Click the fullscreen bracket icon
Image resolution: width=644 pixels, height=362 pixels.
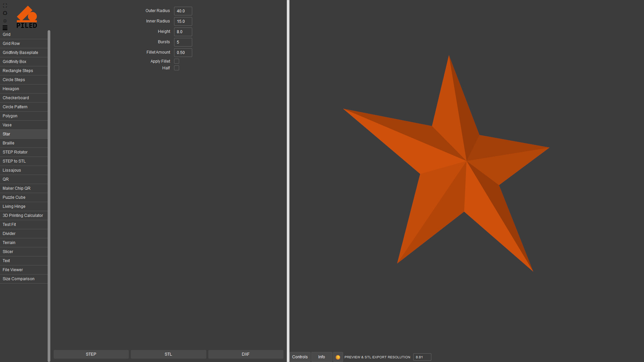tap(5, 6)
